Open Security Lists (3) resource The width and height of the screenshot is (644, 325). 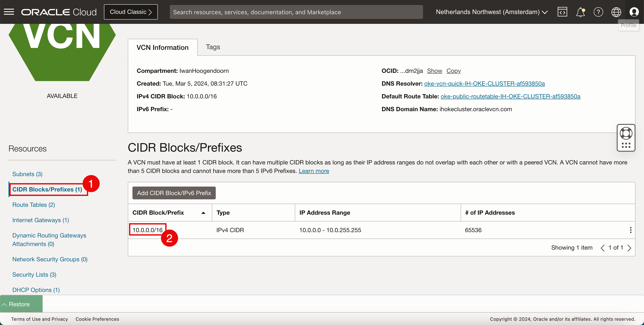click(34, 275)
